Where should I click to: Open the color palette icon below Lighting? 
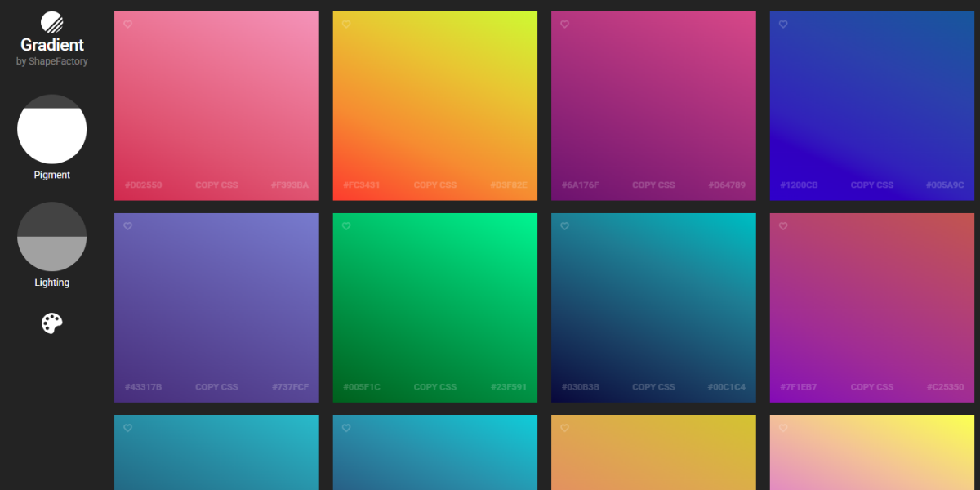click(x=52, y=323)
